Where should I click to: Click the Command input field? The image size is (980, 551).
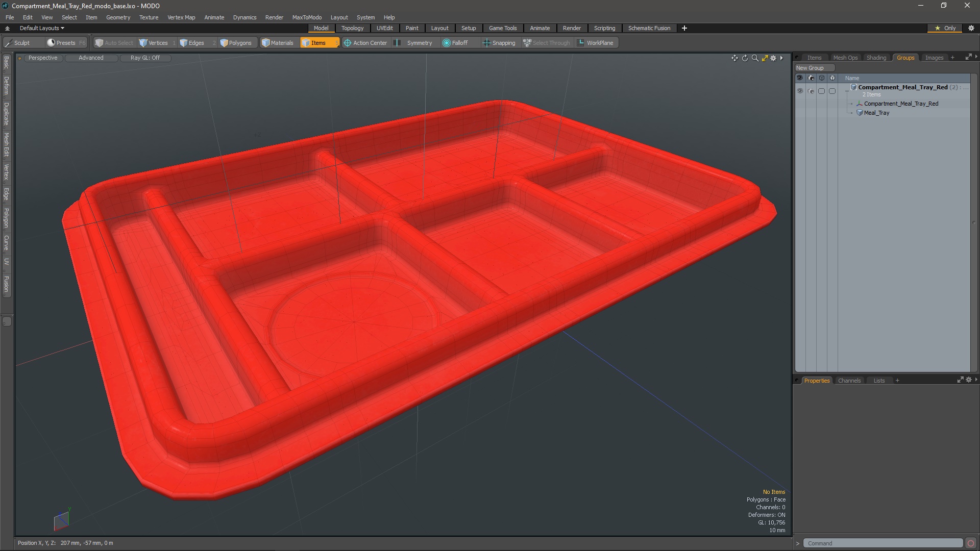[x=883, y=543]
